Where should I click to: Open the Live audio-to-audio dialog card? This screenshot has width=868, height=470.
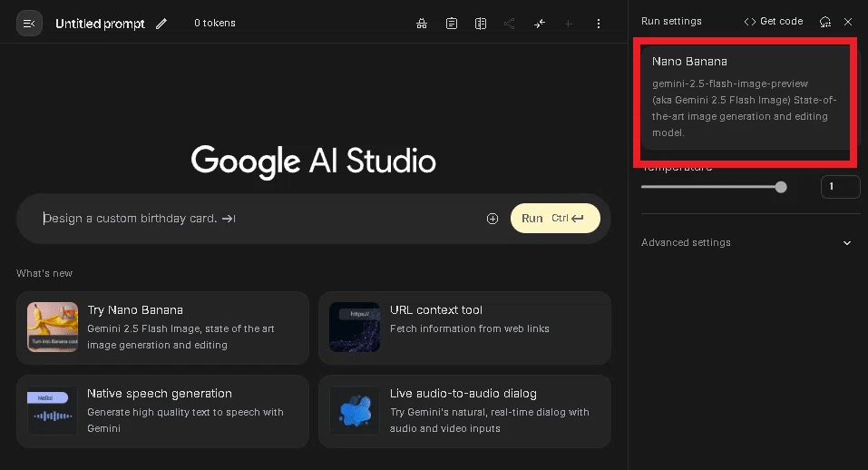[464, 411]
